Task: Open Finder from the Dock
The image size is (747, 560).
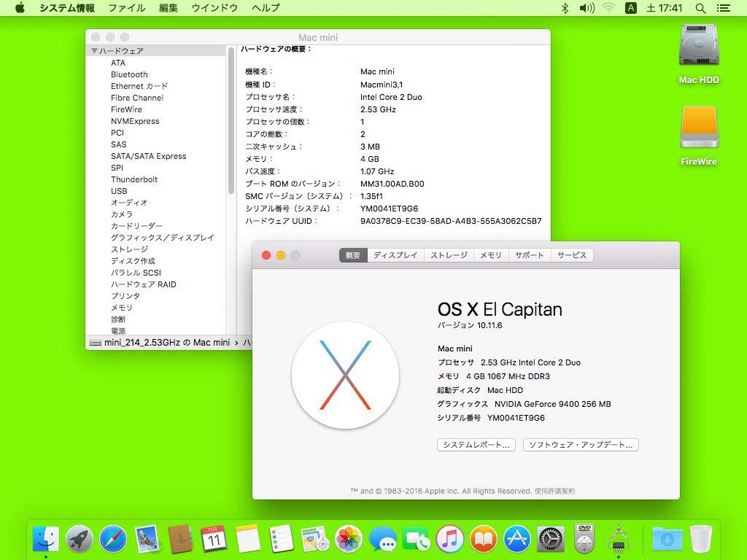Action: pos(46,539)
